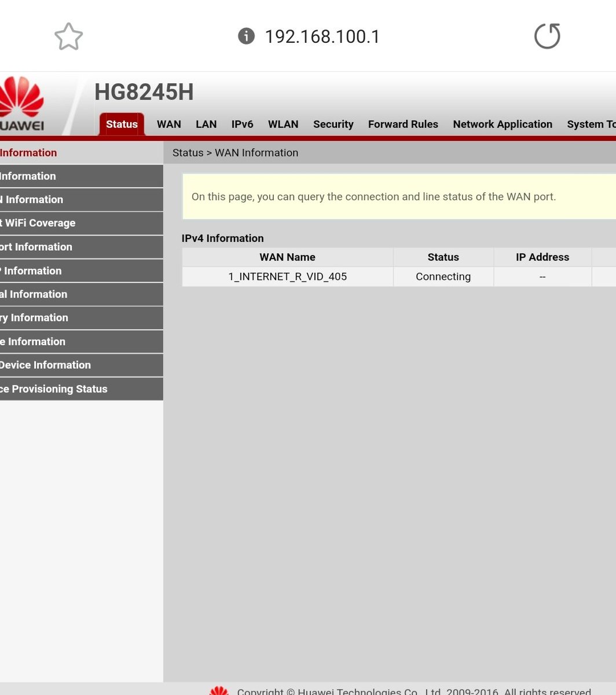Bookmark page with the star icon

(68, 36)
